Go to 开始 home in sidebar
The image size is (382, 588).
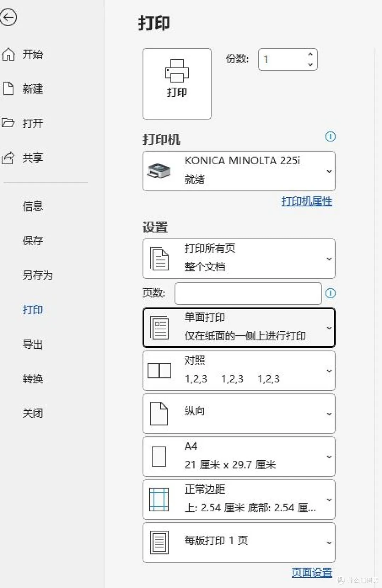32,54
